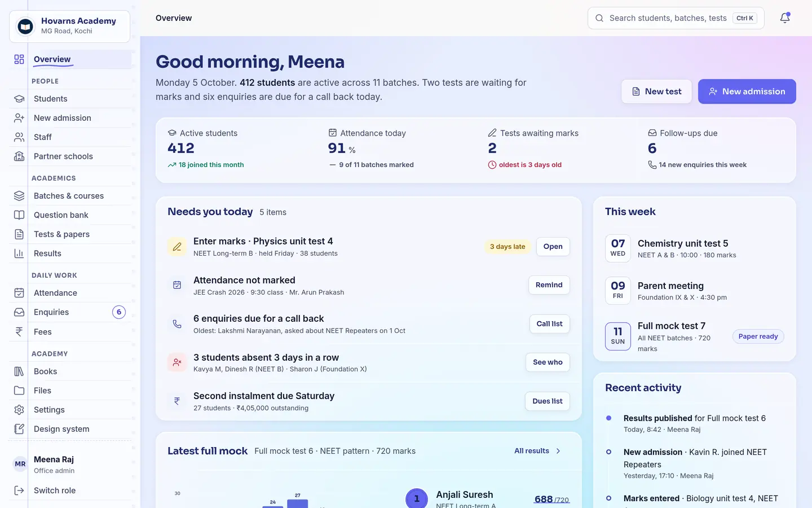Image resolution: width=812 pixels, height=508 pixels.
Task: Click '18 joined this month' text
Action: click(x=211, y=165)
